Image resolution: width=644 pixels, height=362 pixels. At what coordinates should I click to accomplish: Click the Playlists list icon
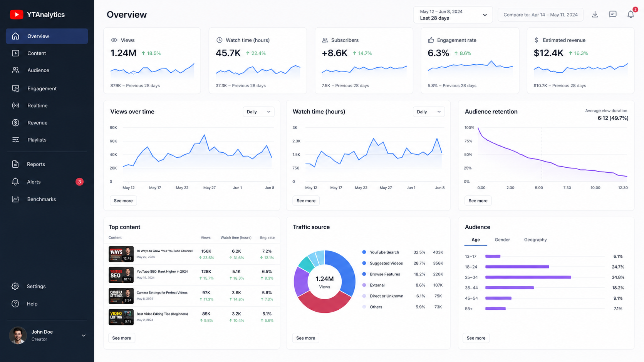click(x=15, y=140)
